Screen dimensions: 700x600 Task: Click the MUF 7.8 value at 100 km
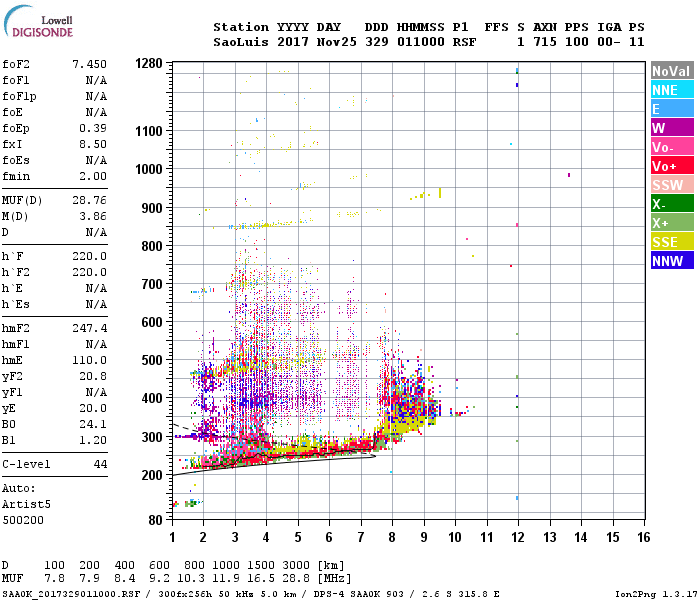[54, 579]
